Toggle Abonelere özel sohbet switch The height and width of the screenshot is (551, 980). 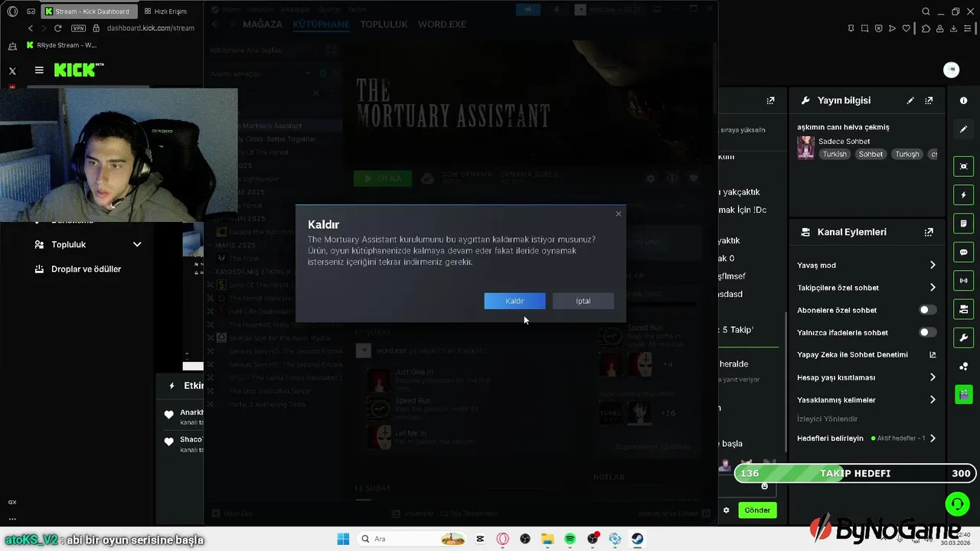(927, 310)
